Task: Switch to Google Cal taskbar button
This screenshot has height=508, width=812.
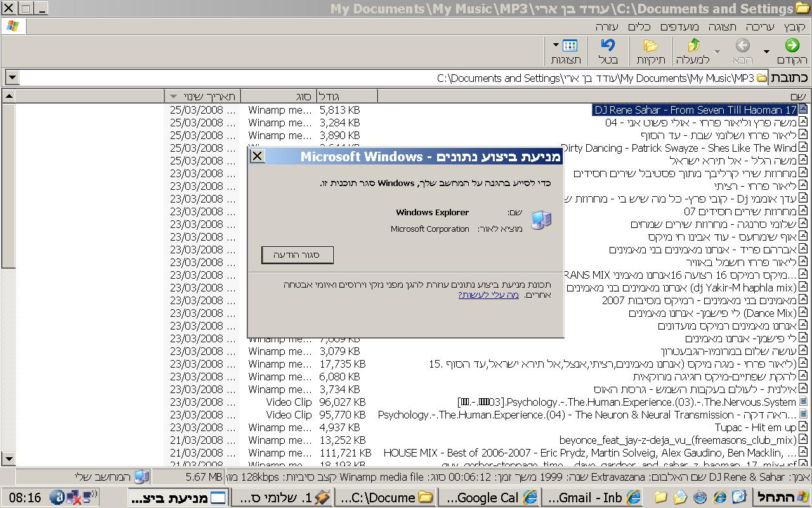Action: [489, 497]
